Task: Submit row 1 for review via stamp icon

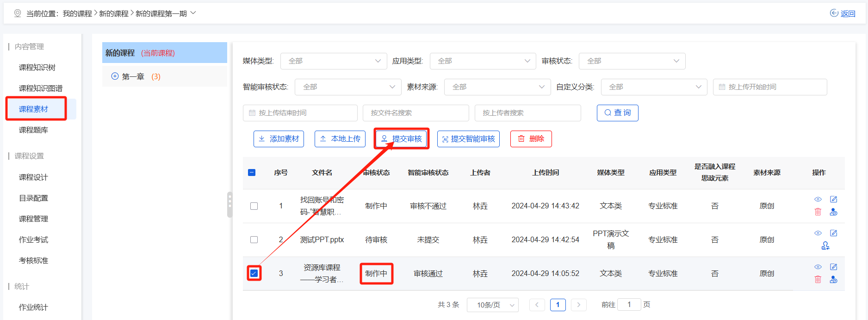Action: coord(834,212)
